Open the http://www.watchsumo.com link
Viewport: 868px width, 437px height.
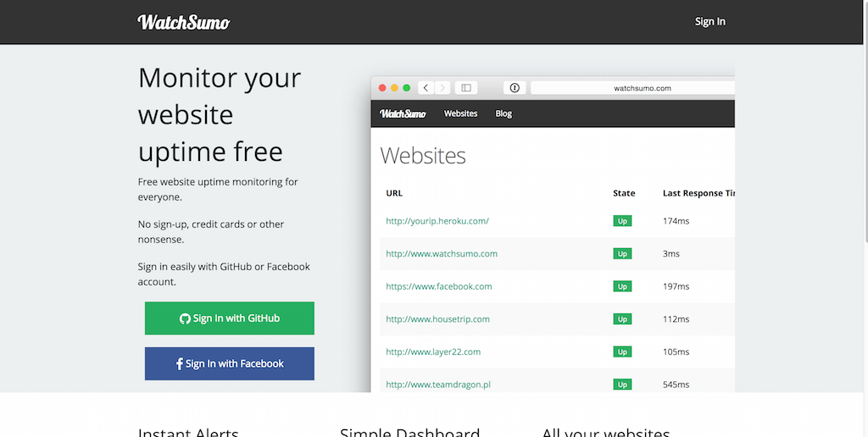(x=442, y=253)
